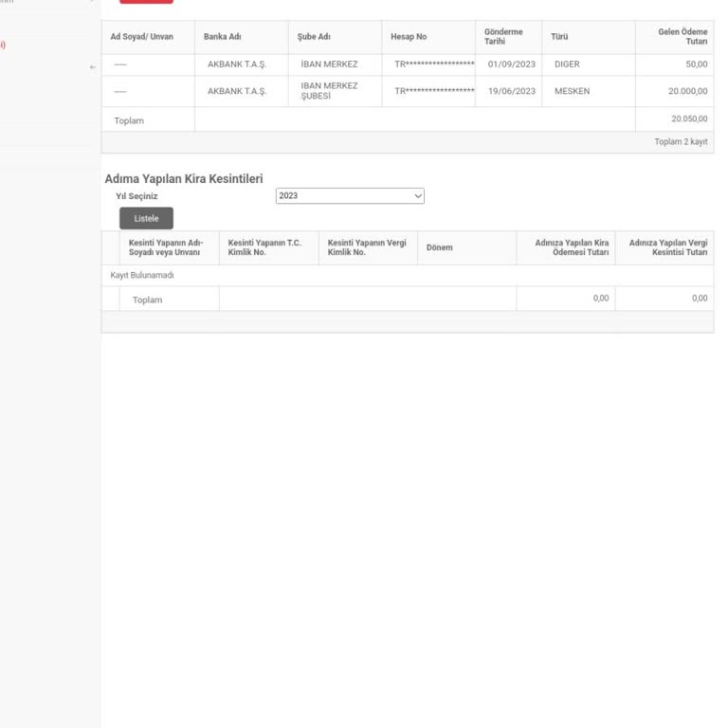The image size is (728, 728).
Task: Select the payment date 01/09/2023 cell
Action: [x=511, y=64]
